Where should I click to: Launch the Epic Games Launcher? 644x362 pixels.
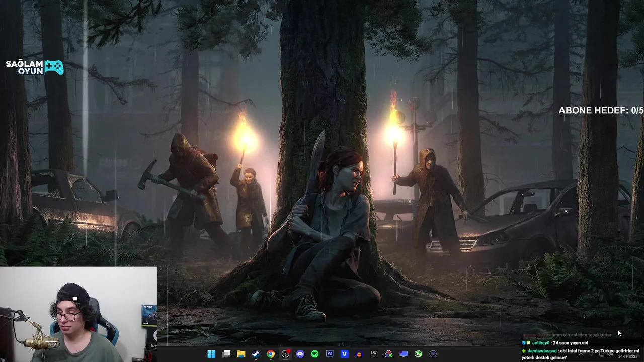374,354
